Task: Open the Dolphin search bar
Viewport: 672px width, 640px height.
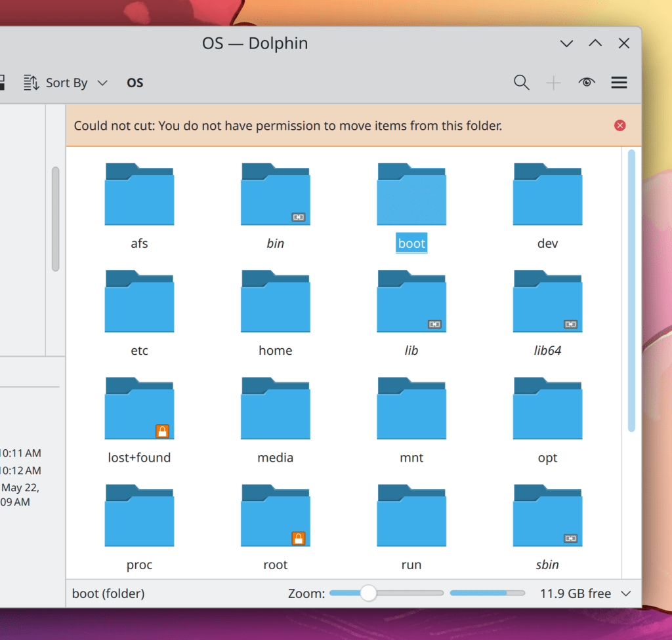Action: pyautogui.click(x=522, y=82)
